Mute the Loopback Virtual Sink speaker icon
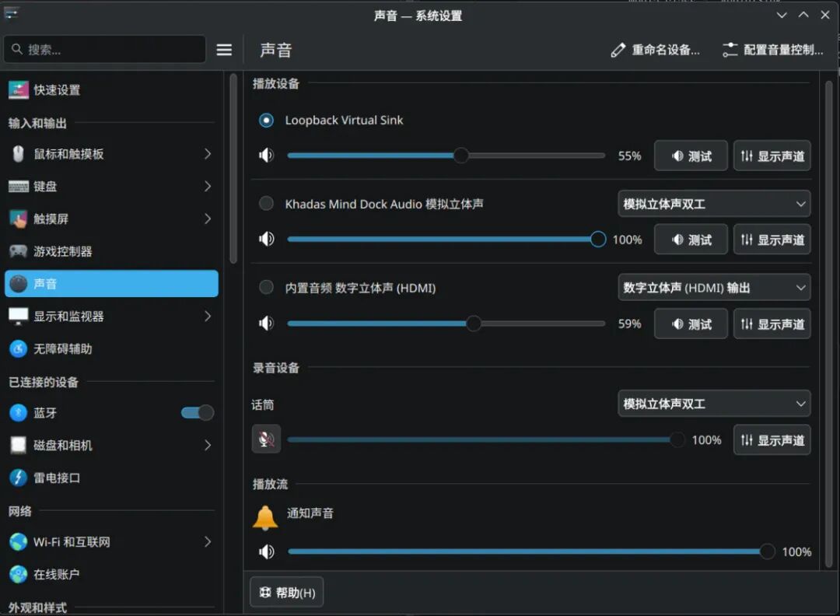The image size is (840, 616). point(266,156)
